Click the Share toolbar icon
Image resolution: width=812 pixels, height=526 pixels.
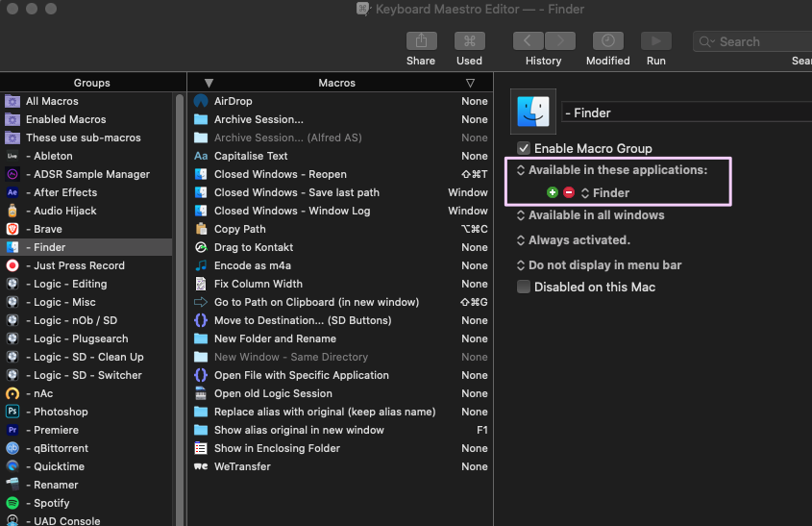[x=421, y=41]
